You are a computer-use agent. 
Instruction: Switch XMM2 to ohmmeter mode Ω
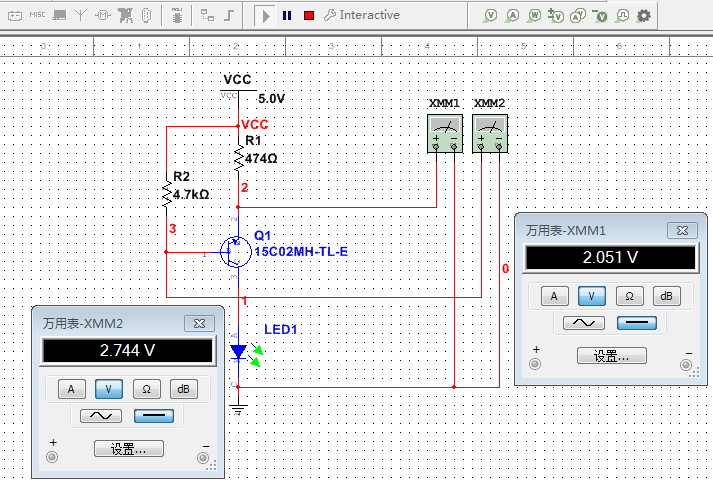[146, 389]
